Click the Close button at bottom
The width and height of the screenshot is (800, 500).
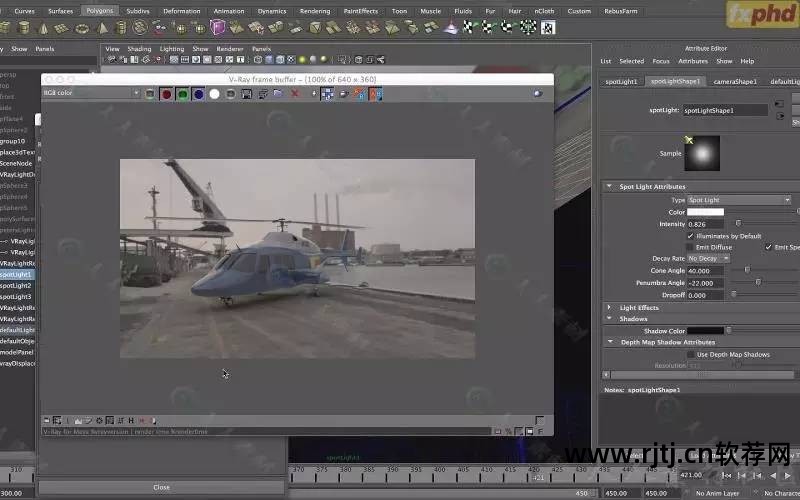click(161, 487)
